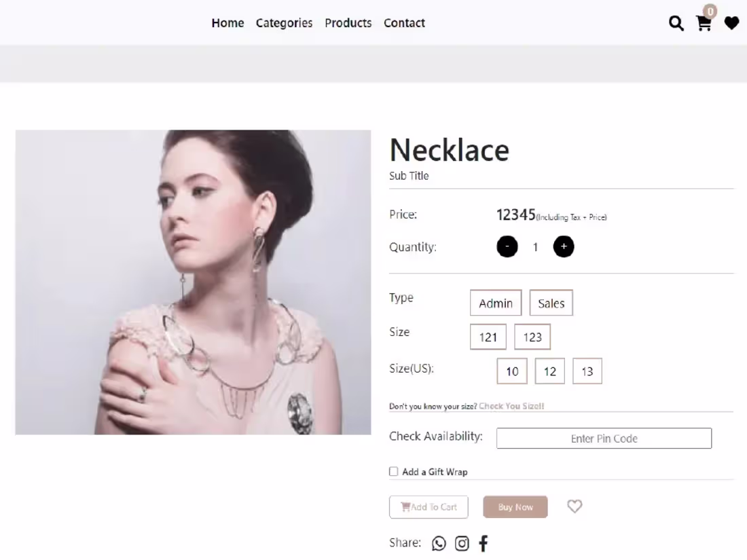Enable the Add a Gift Wrap option
Image resolution: width=747 pixels, height=560 pixels.
(393, 471)
